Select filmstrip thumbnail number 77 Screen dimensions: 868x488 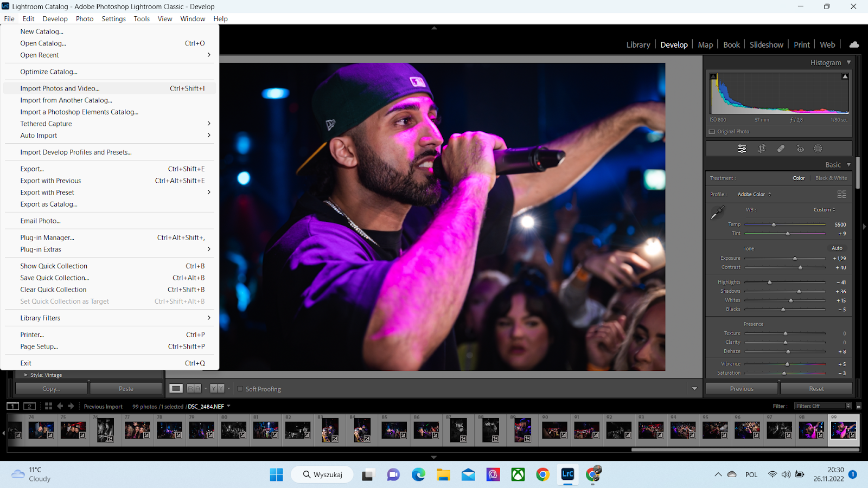click(137, 429)
